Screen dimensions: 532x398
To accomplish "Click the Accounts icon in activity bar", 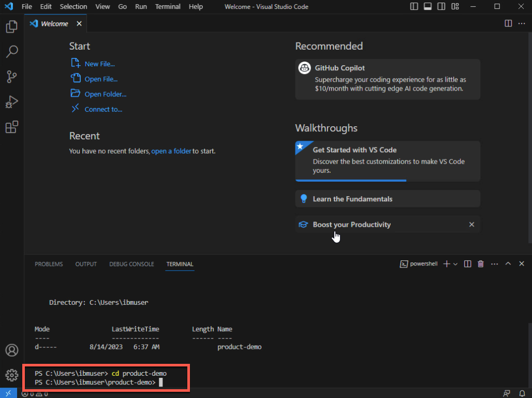I will (x=11, y=350).
